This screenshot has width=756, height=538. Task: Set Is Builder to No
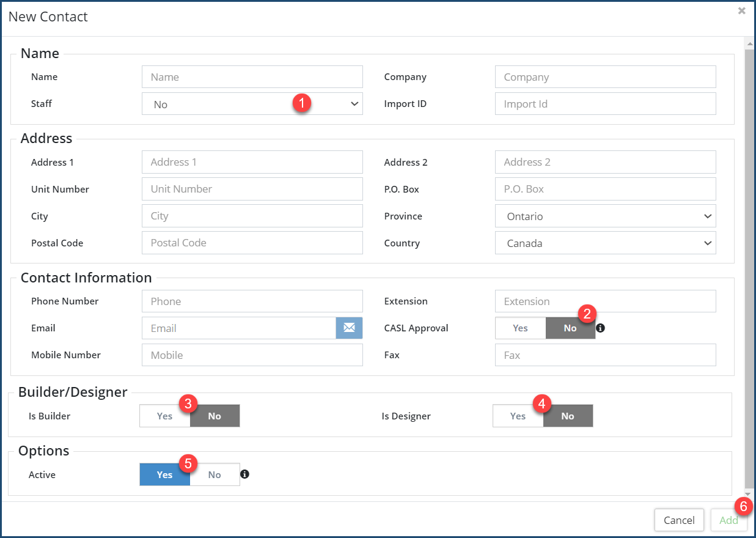click(x=215, y=416)
